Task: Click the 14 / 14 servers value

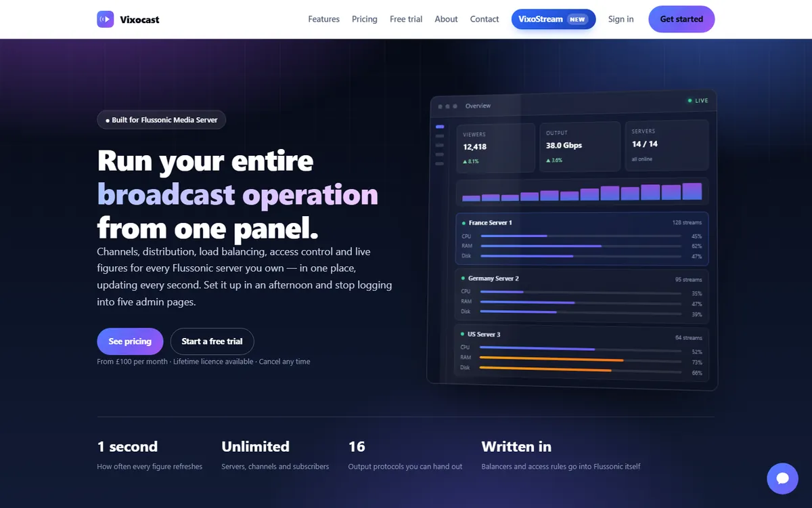Action: pyautogui.click(x=645, y=144)
